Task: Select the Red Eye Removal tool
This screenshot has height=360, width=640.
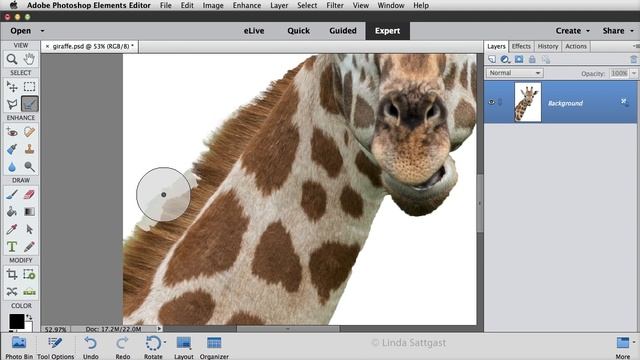Action: point(12,132)
